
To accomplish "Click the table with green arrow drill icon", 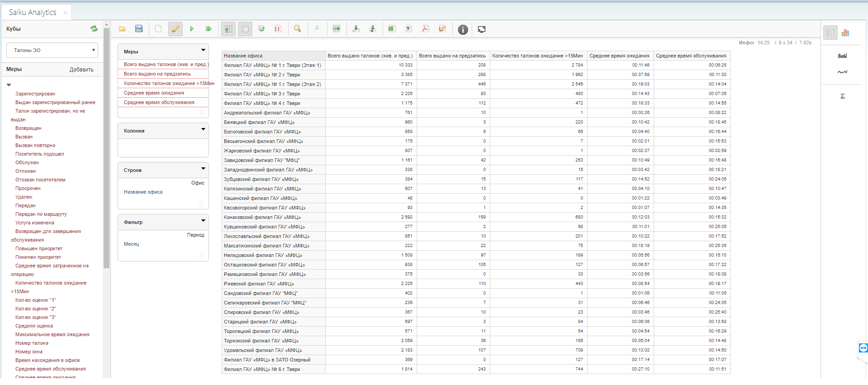I will tap(337, 29).
